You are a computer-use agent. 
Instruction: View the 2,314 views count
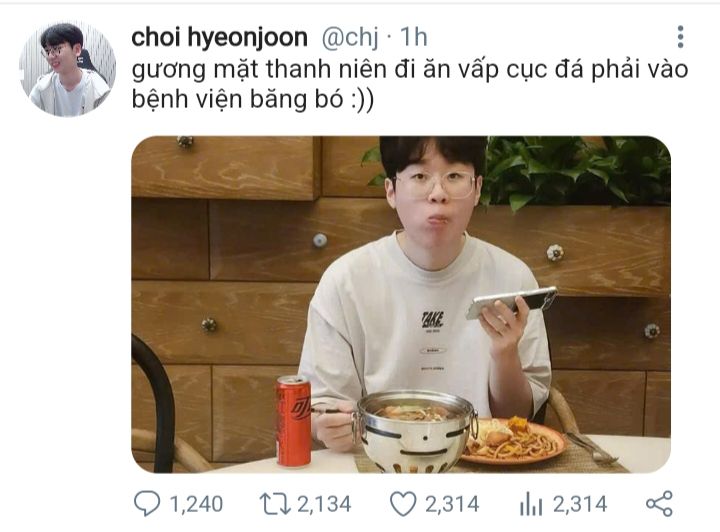point(580,504)
